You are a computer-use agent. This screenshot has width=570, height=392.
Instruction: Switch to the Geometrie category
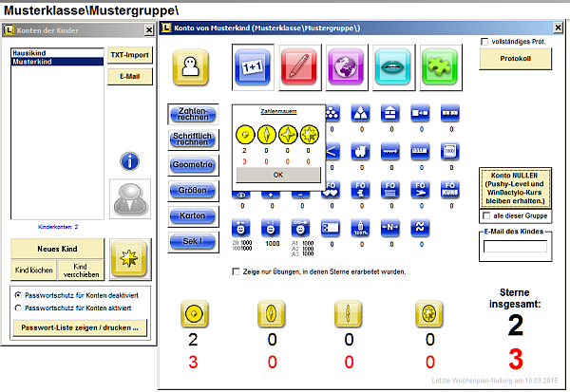pos(192,164)
